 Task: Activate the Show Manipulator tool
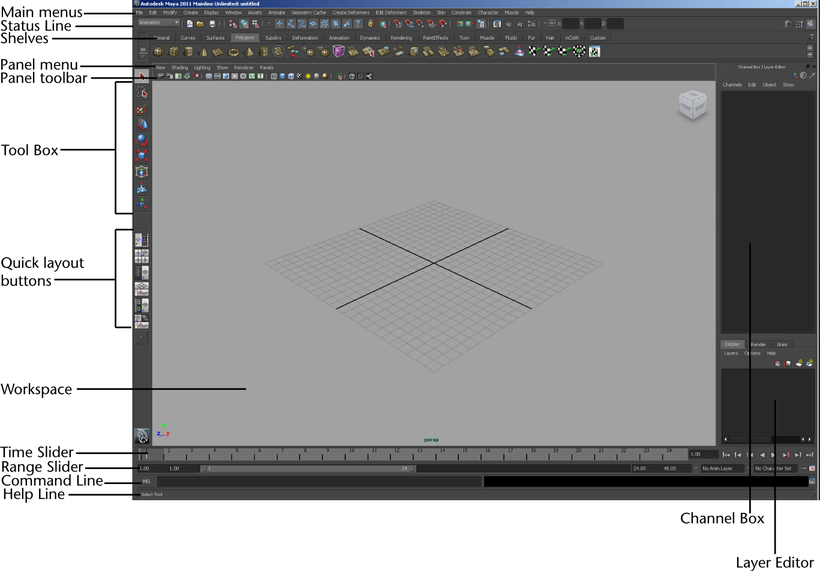(x=142, y=203)
